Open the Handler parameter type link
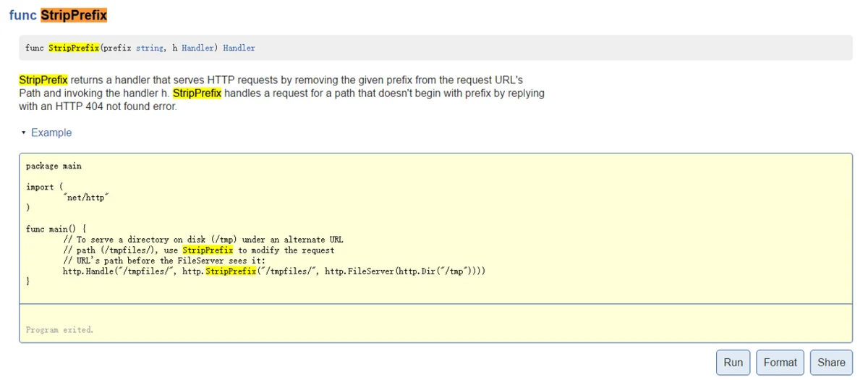The image size is (868, 380). point(197,48)
